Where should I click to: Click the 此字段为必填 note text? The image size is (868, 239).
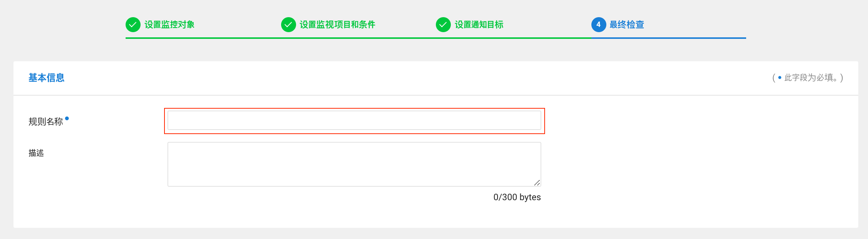[810, 78]
